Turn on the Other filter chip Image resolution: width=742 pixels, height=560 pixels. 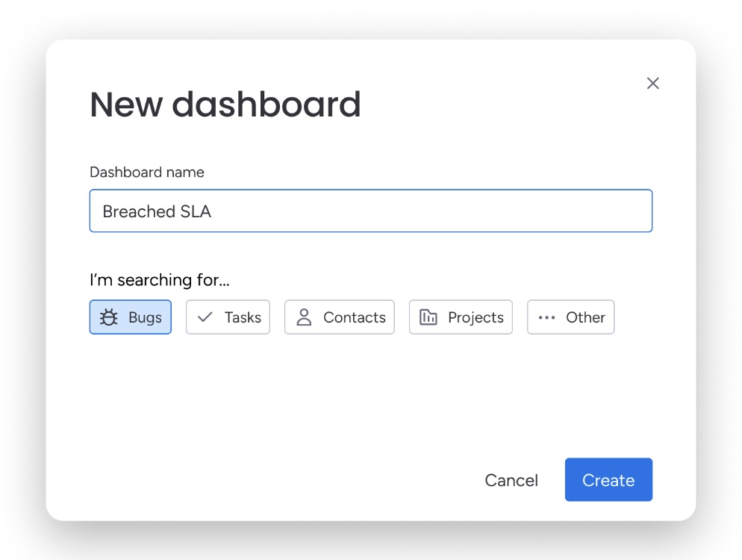pos(570,317)
